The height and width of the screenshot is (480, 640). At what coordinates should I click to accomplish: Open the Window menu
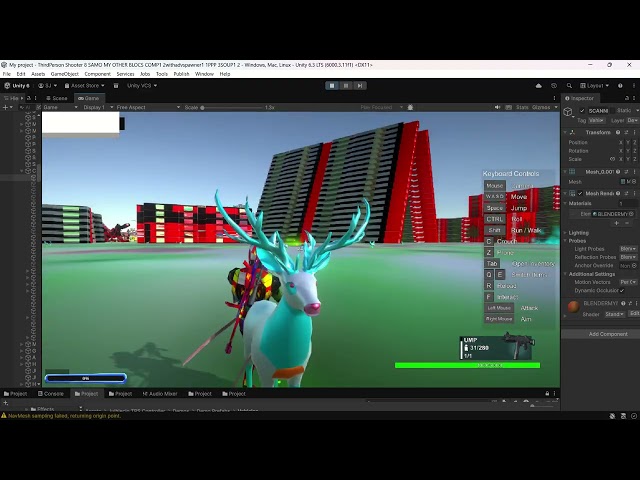(204, 74)
